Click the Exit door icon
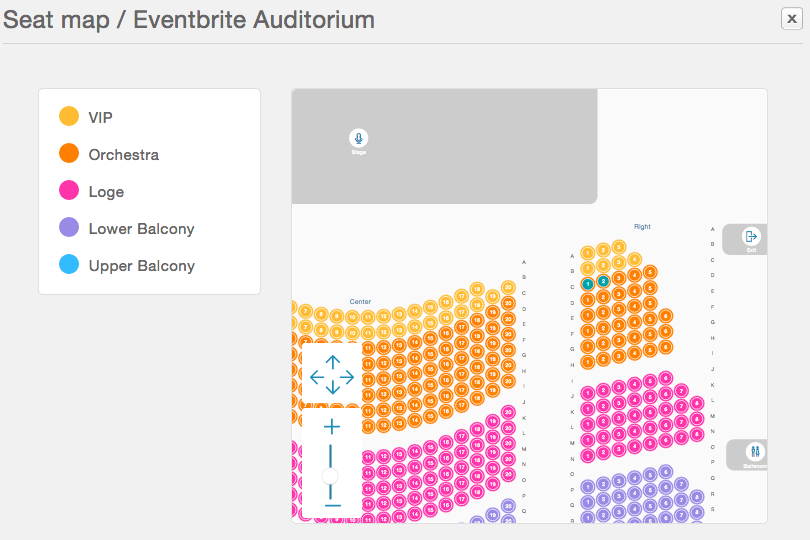The width and height of the screenshot is (810, 540). [751, 236]
